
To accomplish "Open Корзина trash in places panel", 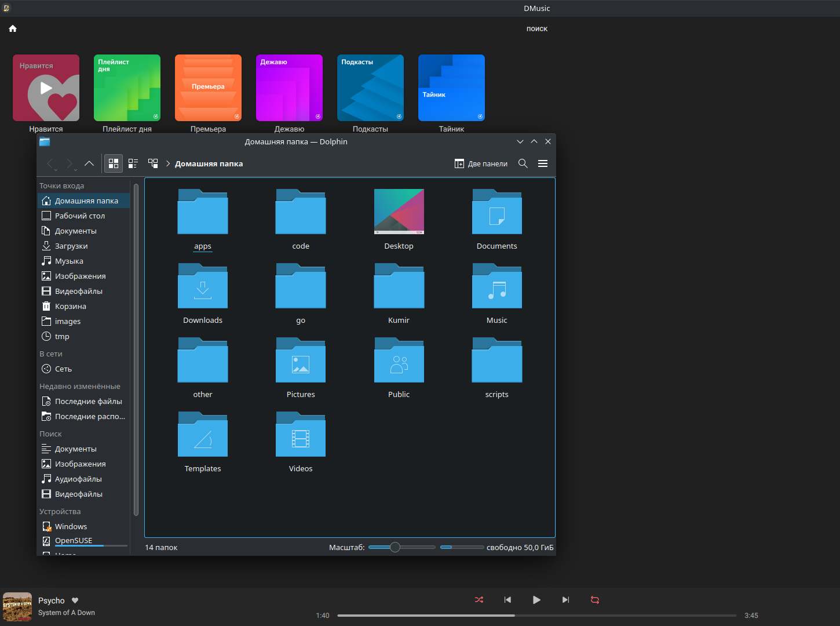I will pos(84,306).
